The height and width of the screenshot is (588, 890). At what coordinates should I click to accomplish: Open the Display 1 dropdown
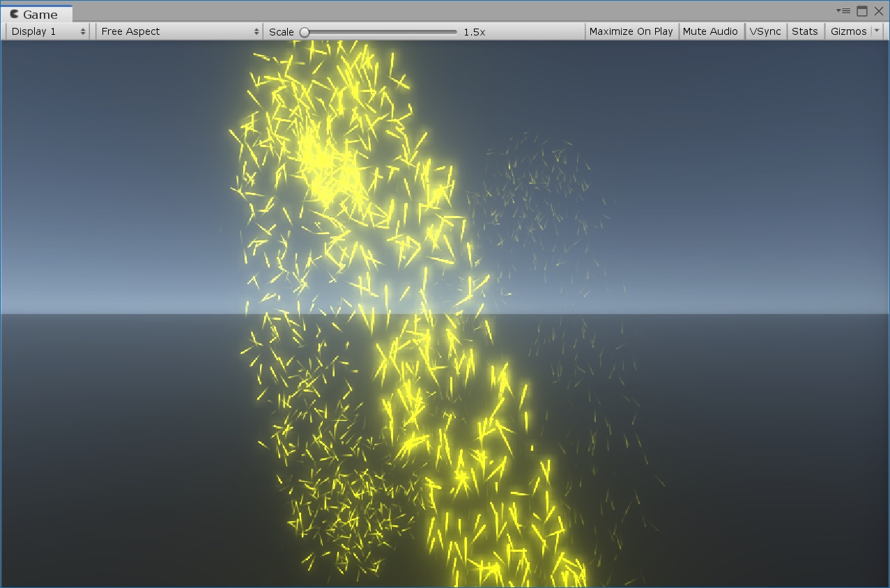[x=48, y=31]
